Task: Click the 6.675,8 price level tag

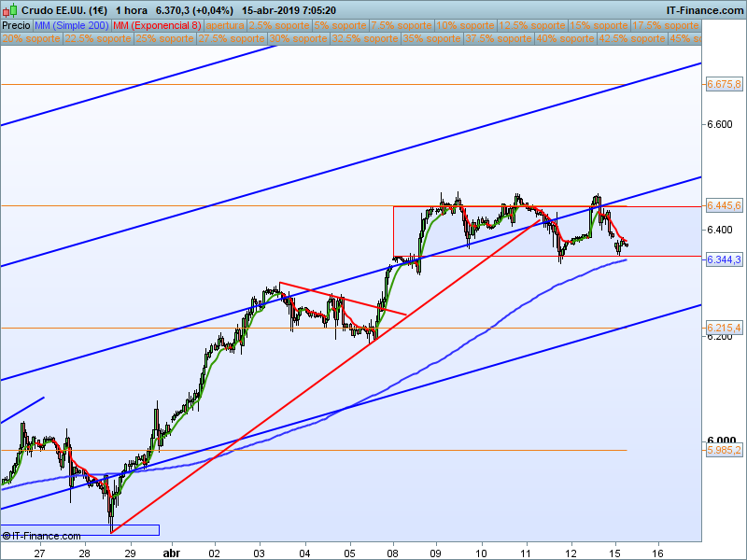Action: pyautogui.click(x=724, y=84)
